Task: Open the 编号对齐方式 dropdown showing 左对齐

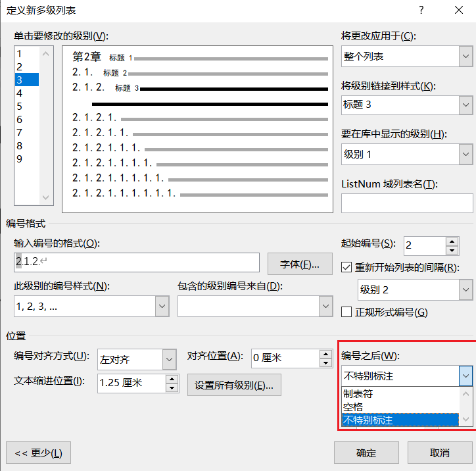Action: tap(137, 359)
